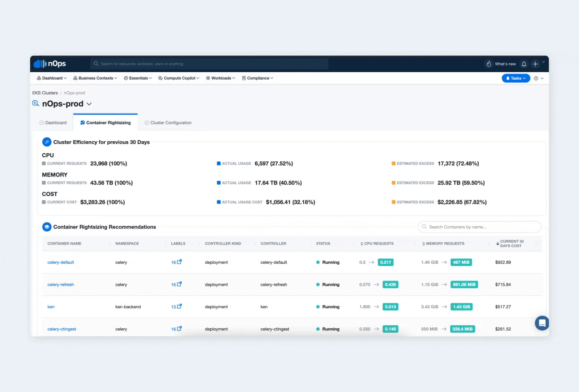Go to EKS Clusters breadcrumb
579x392 pixels.
pyautogui.click(x=45, y=93)
